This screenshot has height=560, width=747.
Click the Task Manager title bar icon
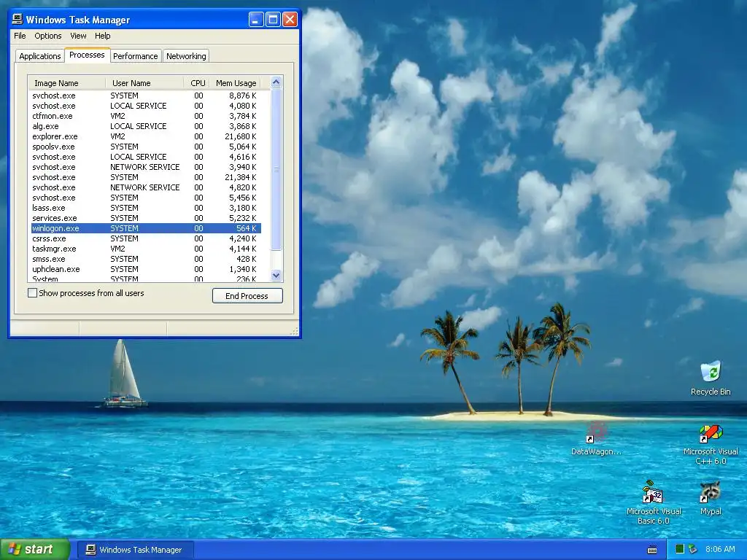click(18, 19)
